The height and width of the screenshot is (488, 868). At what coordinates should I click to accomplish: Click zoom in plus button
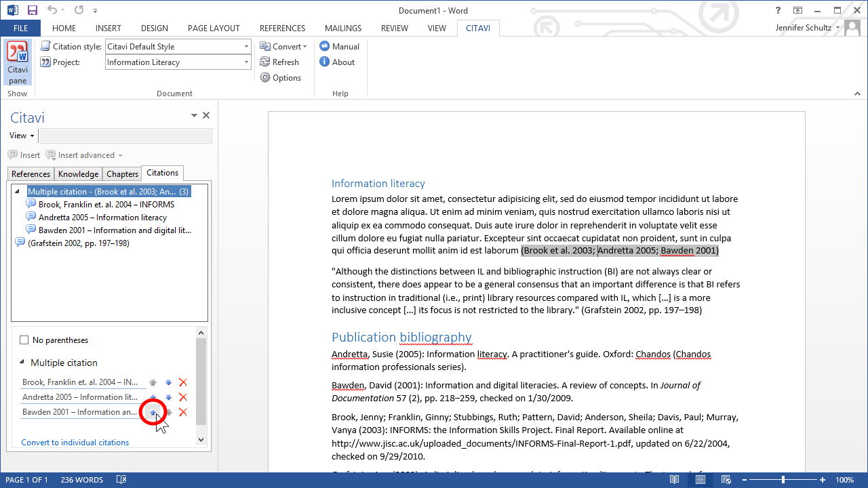point(823,480)
